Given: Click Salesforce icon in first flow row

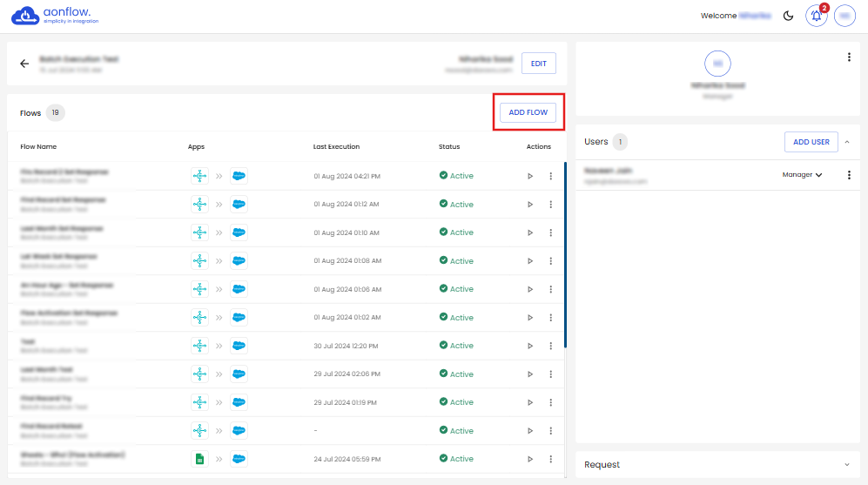Looking at the screenshot, I should click(x=239, y=176).
